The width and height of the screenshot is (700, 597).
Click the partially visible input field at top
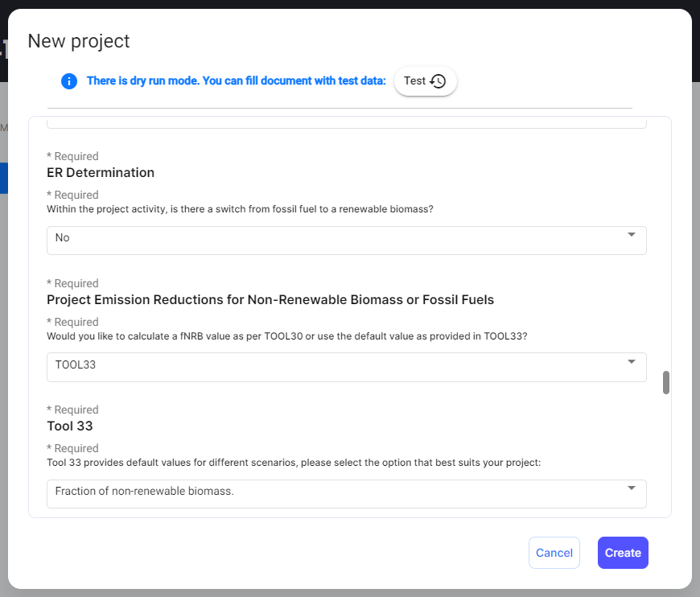pos(346,123)
